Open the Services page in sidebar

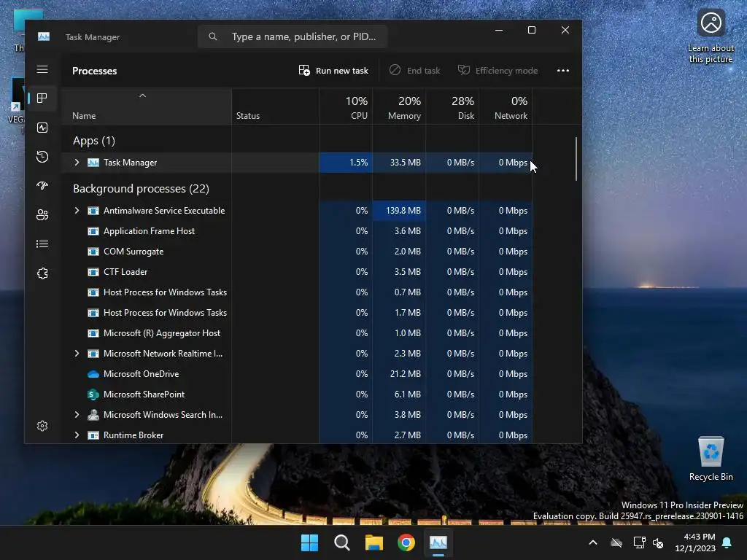(42, 273)
